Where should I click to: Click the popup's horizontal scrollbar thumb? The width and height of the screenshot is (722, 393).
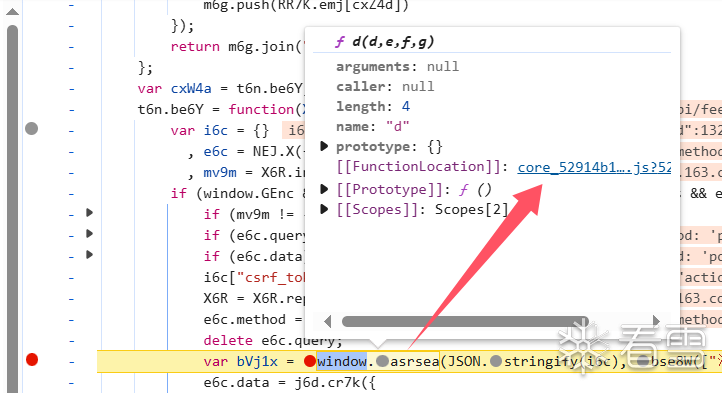point(465,321)
